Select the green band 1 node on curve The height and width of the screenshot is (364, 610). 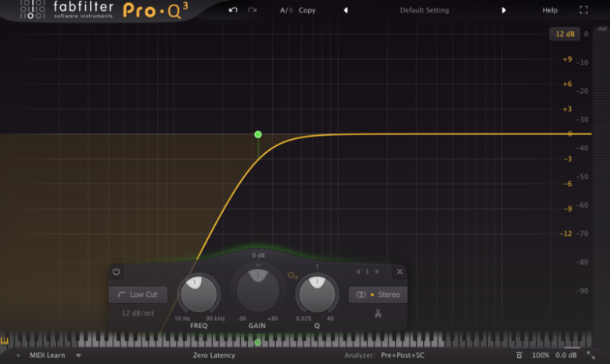click(258, 134)
